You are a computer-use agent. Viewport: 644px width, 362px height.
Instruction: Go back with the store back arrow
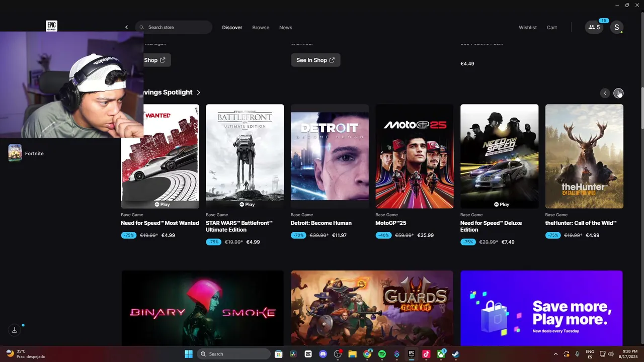[x=126, y=27]
